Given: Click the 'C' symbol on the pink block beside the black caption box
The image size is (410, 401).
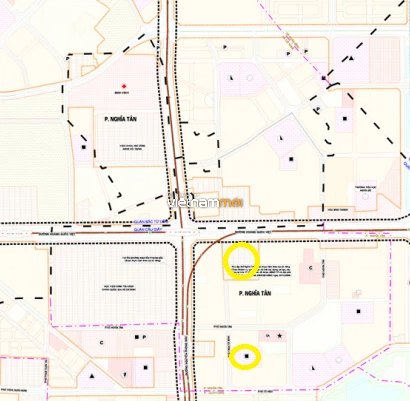Looking at the screenshot, I should 311,267.
